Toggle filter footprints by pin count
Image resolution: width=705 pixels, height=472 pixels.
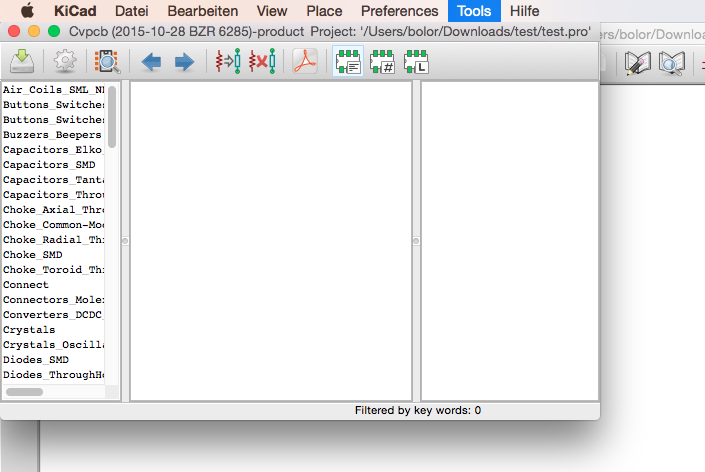click(382, 61)
